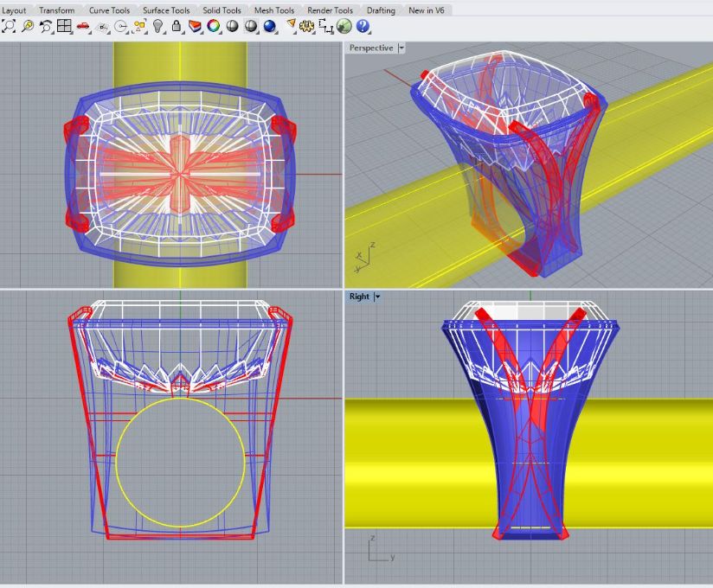The width and height of the screenshot is (713, 588).
Task: Select the 4 Viewports layout icon
Action: pos(64,27)
